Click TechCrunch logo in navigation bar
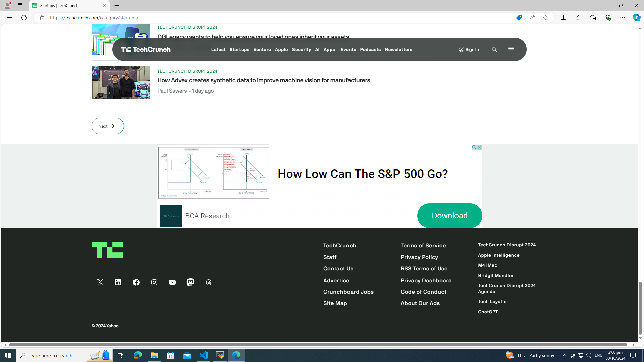The width and height of the screenshot is (644, 362). 146,49
